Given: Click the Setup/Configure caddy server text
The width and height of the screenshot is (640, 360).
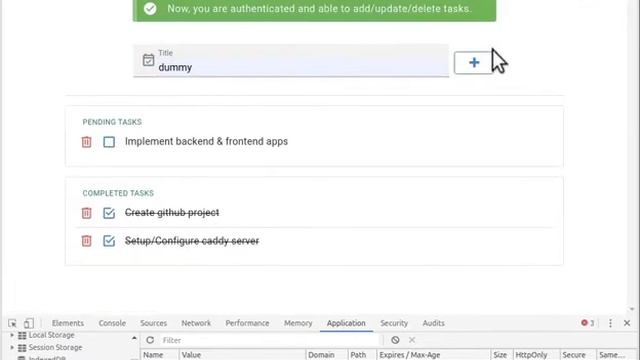Looking at the screenshot, I should 192,241.
